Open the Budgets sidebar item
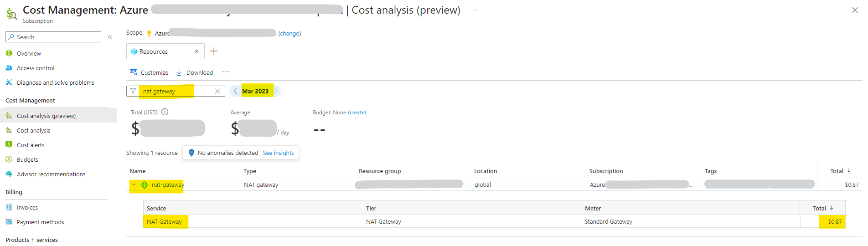 click(x=27, y=160)
